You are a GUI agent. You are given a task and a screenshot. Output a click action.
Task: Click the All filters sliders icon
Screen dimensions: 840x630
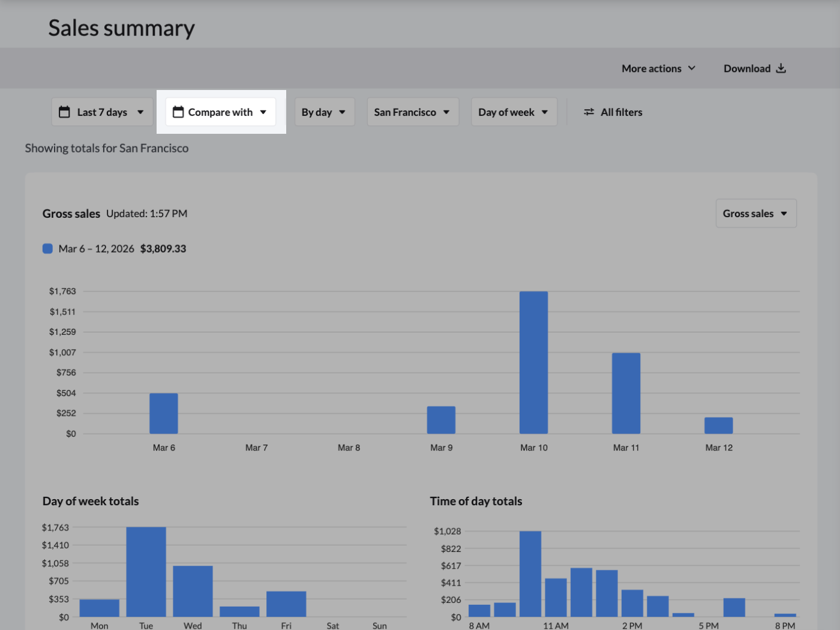pos(589,112)
